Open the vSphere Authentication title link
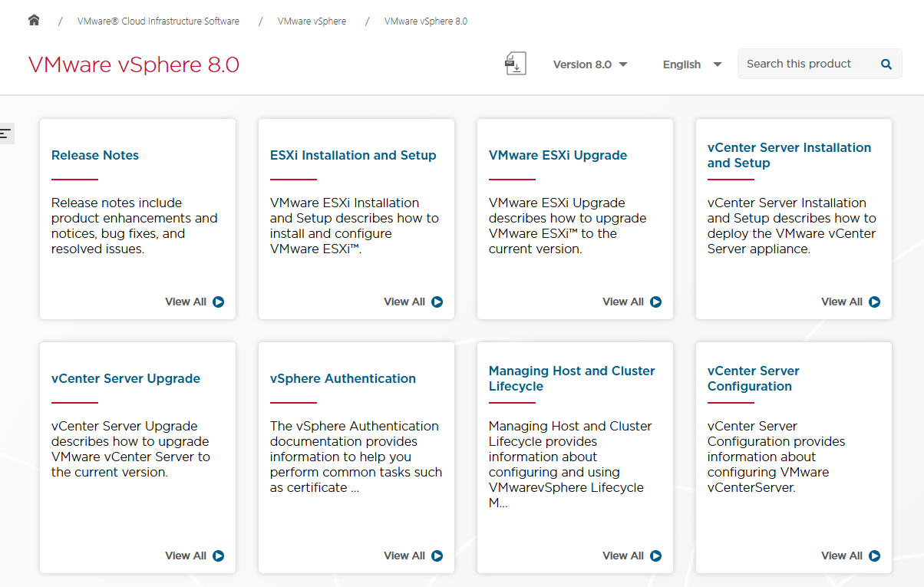 point(343,378)
